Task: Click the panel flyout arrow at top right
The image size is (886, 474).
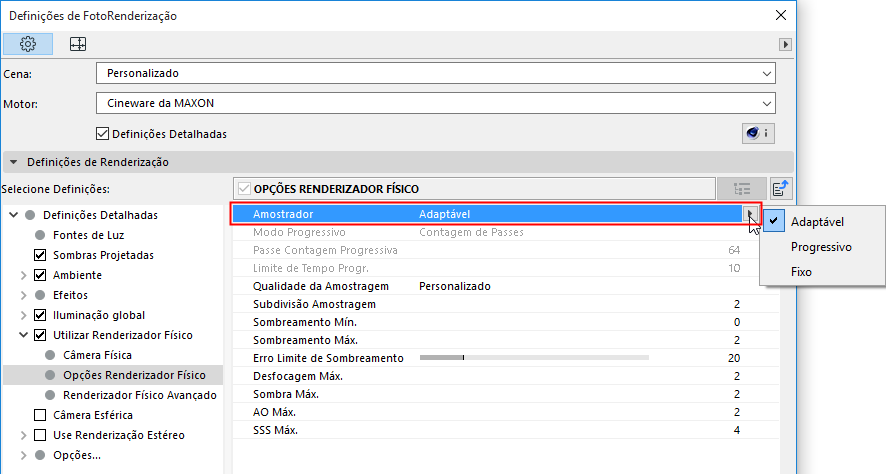Action: pyautogui.click(x=785, y=44)
